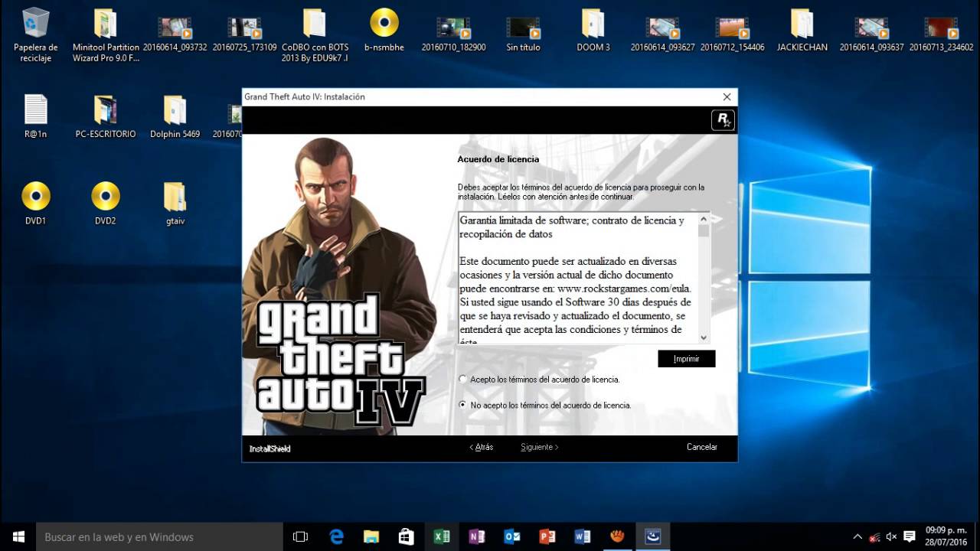
Task: Open the DOOM 3 folder
Action: pos(593,31)
